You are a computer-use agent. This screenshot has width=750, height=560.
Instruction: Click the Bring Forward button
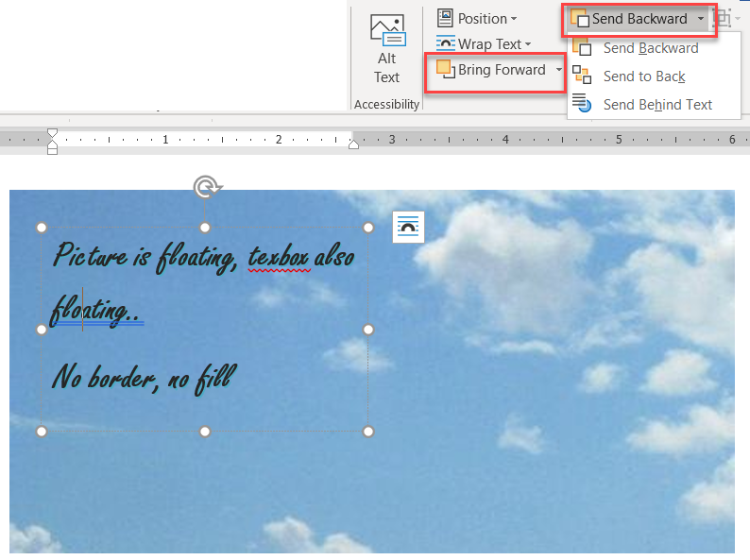tap(491, 70)
